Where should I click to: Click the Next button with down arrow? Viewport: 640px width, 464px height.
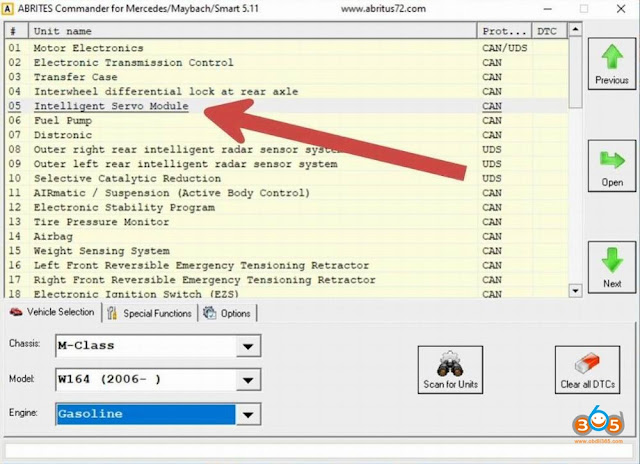point(611,267)
